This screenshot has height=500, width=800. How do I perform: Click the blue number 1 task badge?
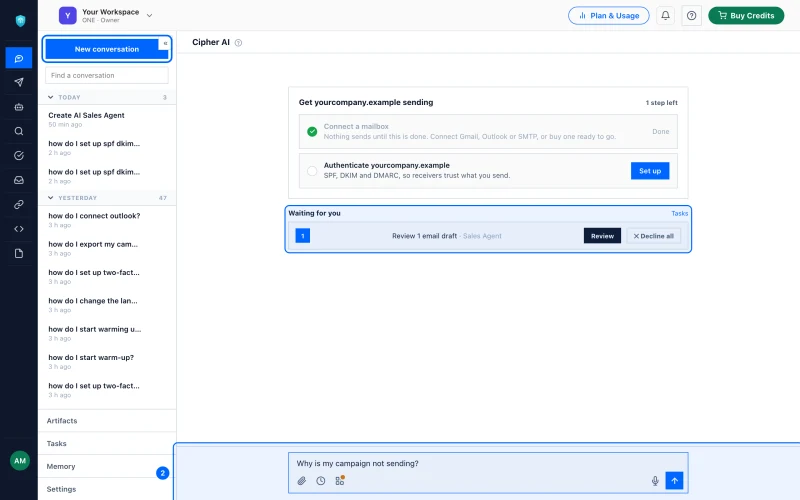(x=303, y=236)
